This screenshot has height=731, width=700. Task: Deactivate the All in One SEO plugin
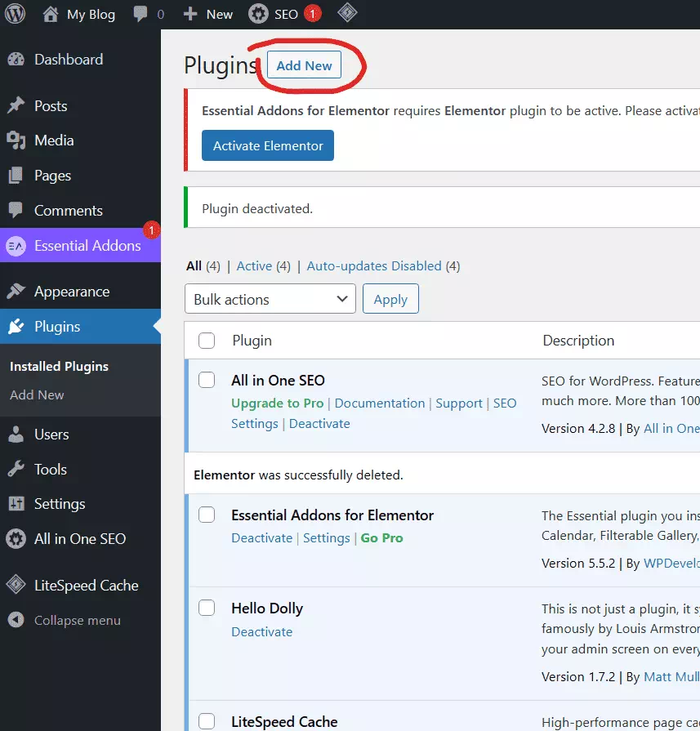319,423
